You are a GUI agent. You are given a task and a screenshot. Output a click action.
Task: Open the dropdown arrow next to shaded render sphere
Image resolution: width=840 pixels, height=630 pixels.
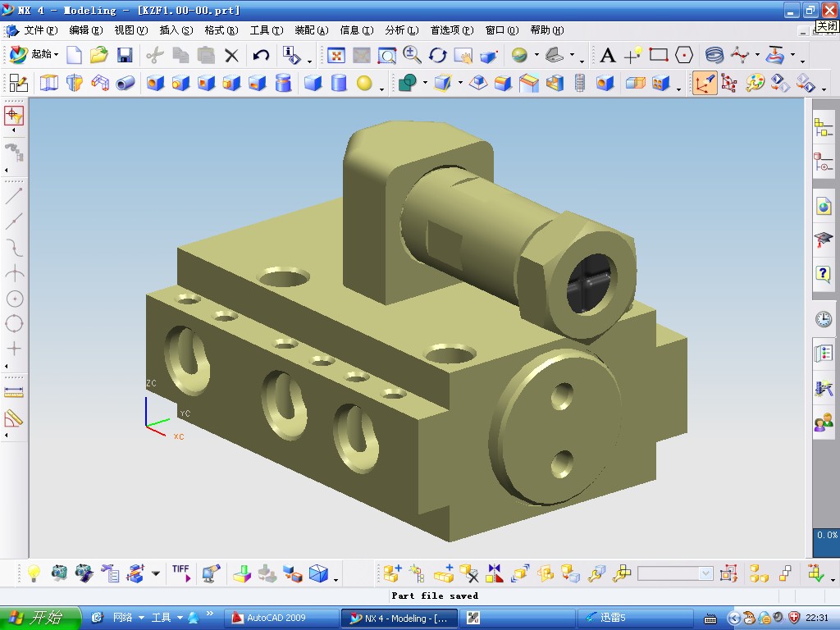click(536, 55)
